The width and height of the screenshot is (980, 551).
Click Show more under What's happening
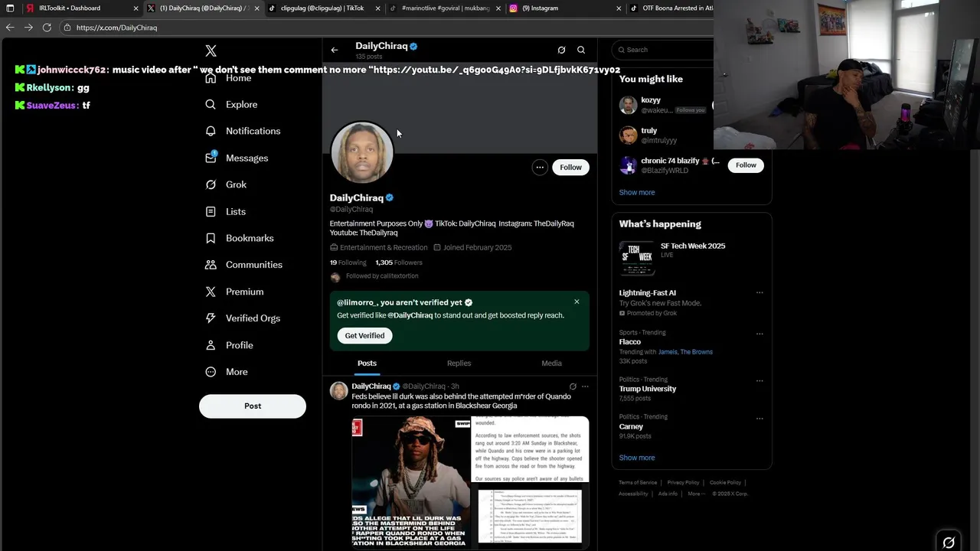pos(637,458)
